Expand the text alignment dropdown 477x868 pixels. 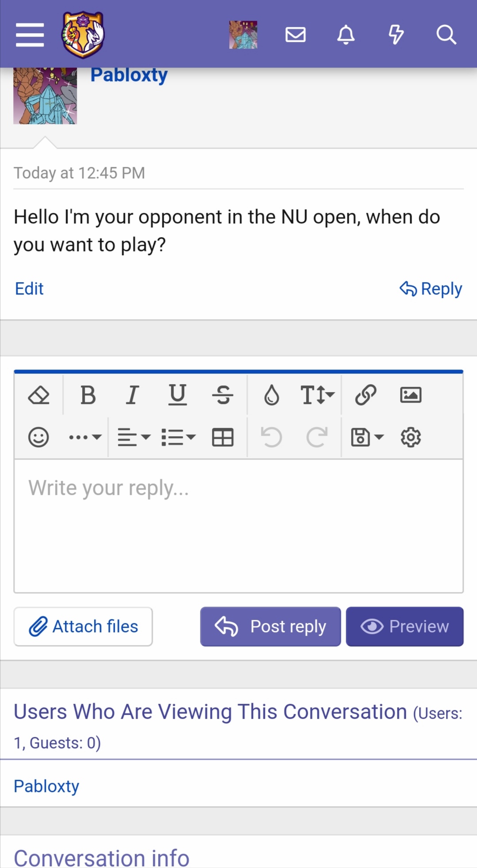point(134,438)
